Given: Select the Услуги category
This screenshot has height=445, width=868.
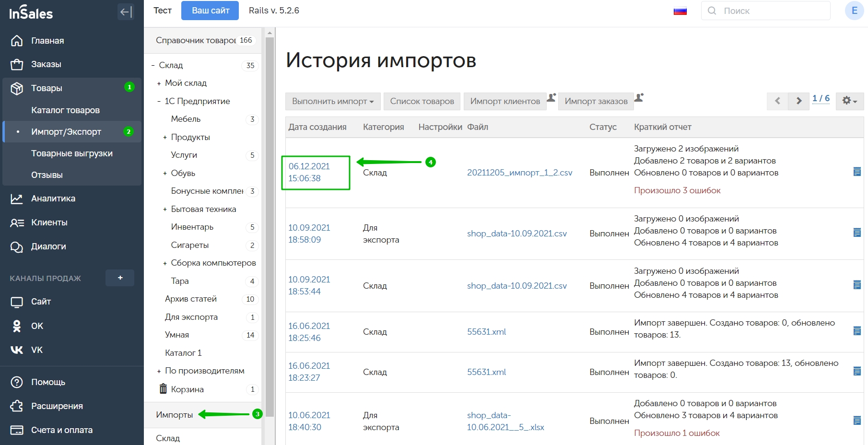Looking at the screenshot, I should click(x=184, y=155).
